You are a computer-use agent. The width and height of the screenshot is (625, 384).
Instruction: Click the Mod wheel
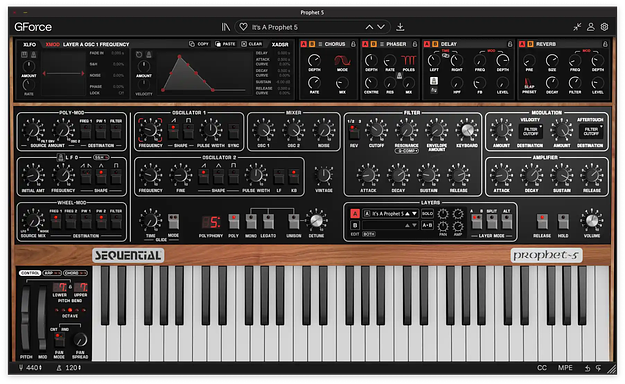pos(42,317)
